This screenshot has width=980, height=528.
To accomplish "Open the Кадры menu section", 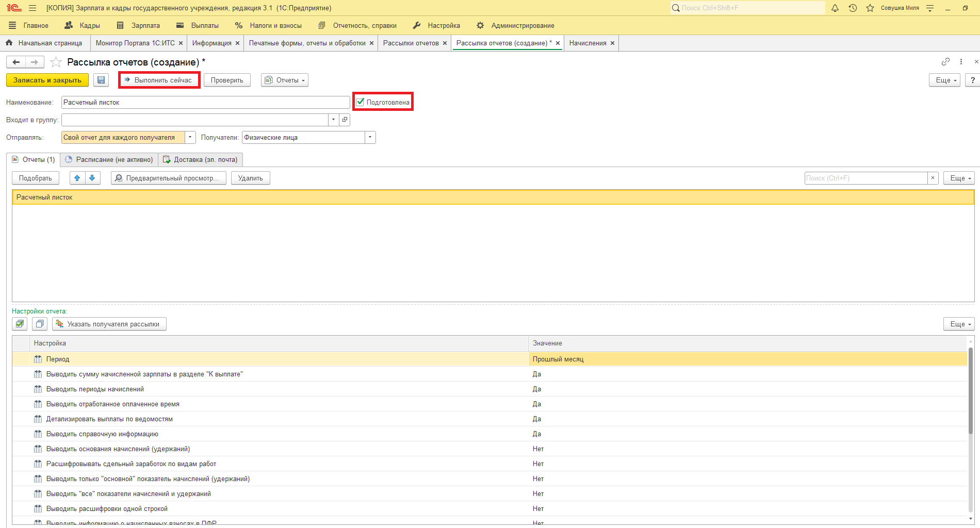I will tap(83, 25).
